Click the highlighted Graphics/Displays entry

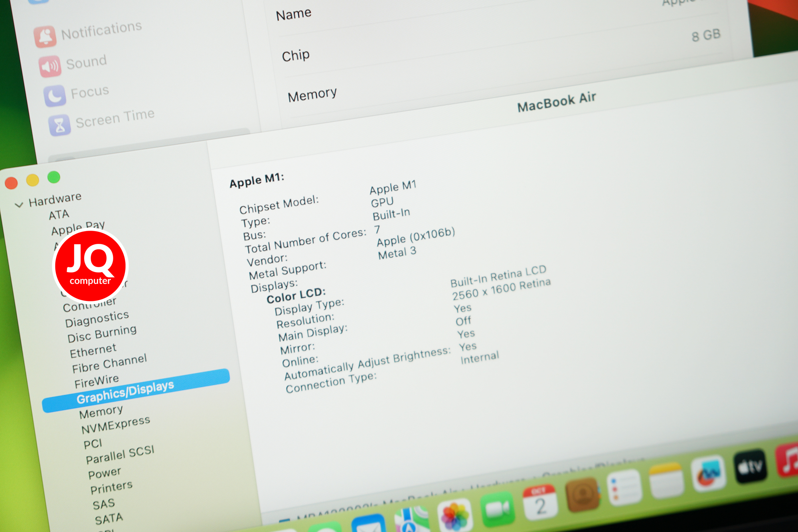click(136, 390)
